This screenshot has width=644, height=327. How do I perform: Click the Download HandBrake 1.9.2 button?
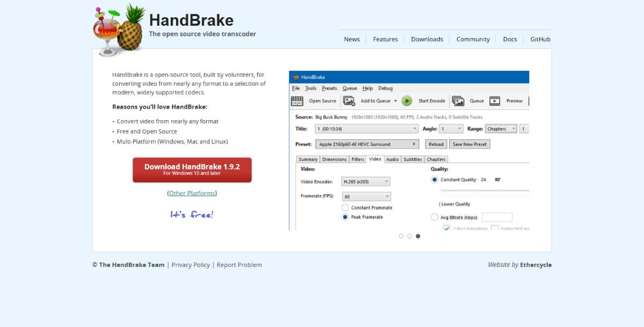coord(192,170)
